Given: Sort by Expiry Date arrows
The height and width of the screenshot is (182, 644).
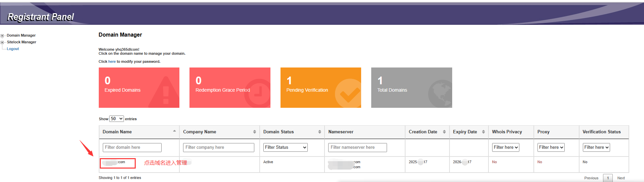Looking at the screenshot, I should coord(483,132).
